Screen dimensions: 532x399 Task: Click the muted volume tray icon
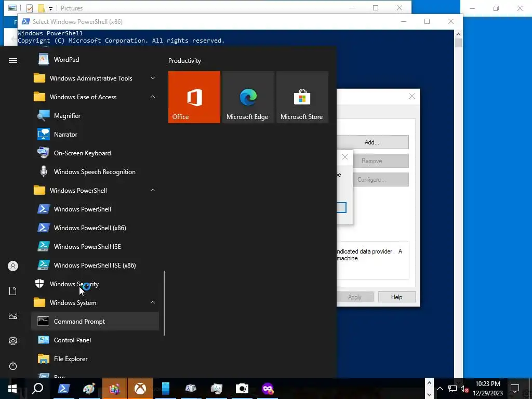[x=464, y=389]
